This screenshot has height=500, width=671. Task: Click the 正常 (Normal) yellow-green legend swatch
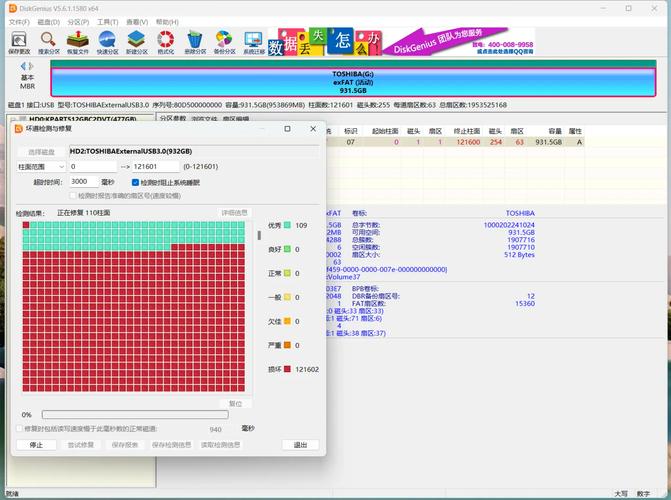point(287,273)
